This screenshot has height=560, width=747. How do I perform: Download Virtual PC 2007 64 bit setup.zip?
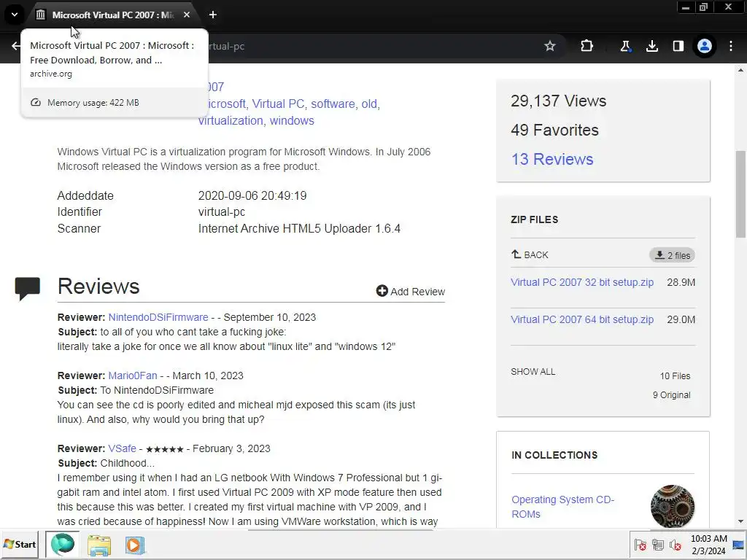click(581, 319)
